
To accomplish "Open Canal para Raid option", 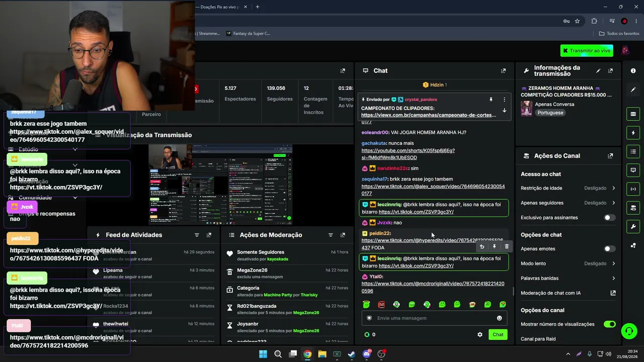I will coord(538,339).
